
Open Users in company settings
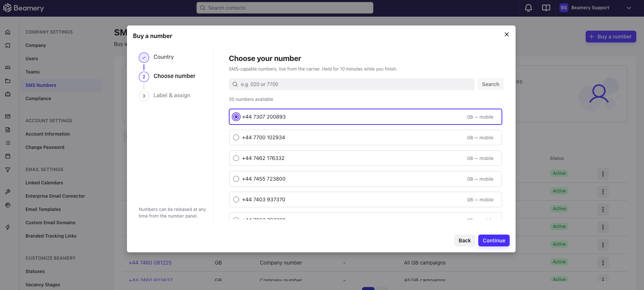tap(32, 59)
